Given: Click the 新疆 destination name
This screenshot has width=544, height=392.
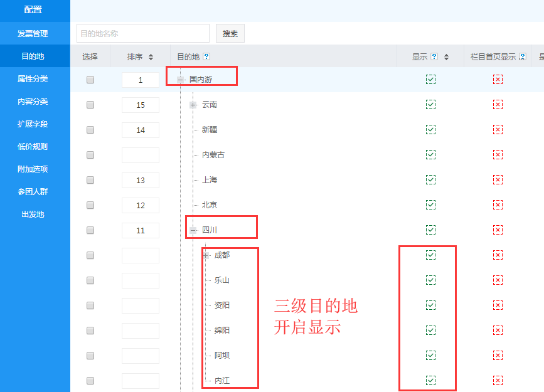Looking at the screenshot, I should [x=210, y=130].
